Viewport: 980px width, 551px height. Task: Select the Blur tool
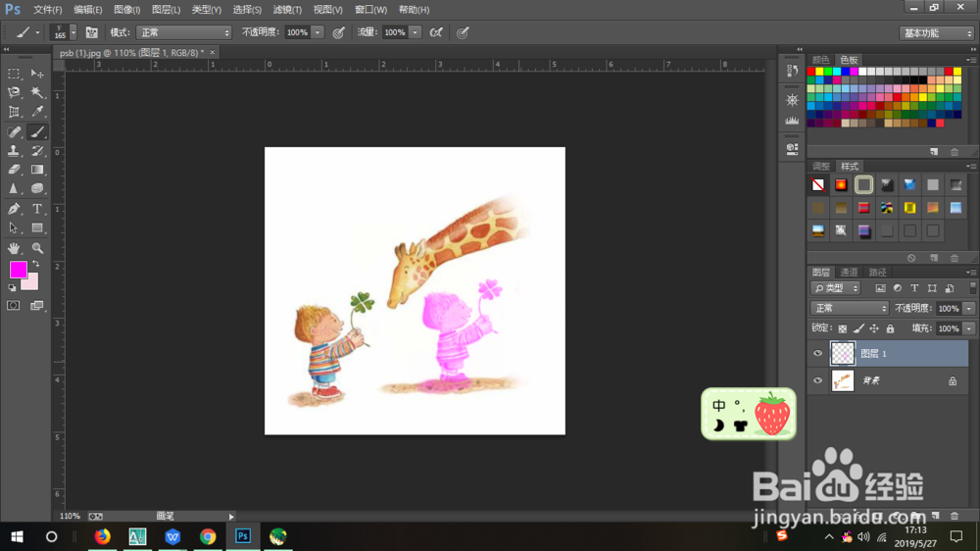(x=13, y=188)
